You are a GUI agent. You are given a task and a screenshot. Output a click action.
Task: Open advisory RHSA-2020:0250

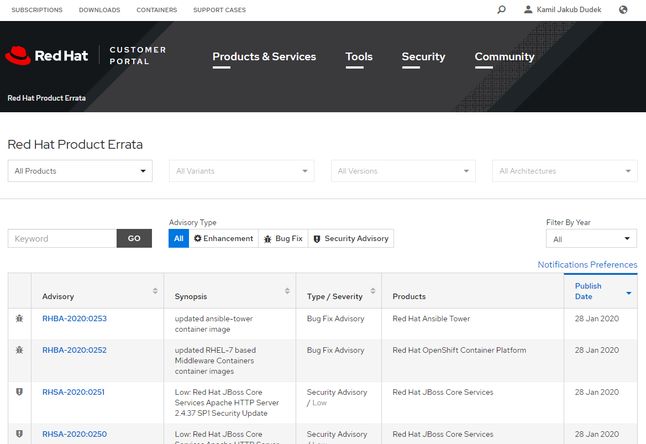74,434
